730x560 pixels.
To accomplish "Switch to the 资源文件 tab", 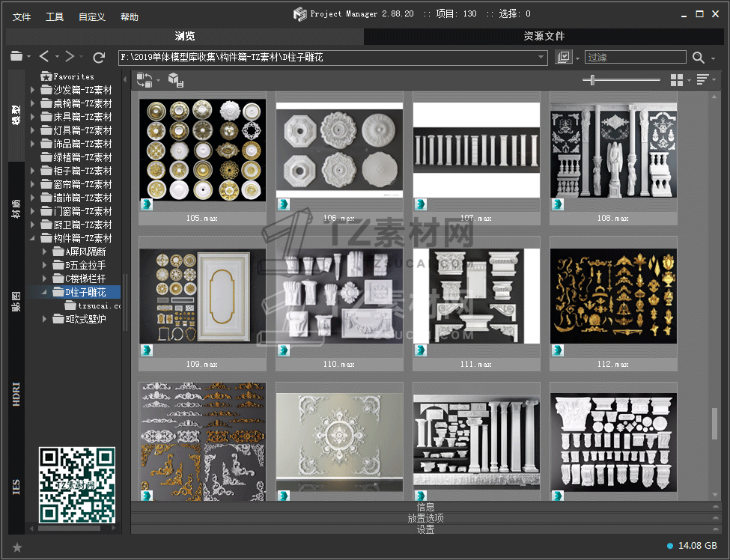I will tap(544, 36).
